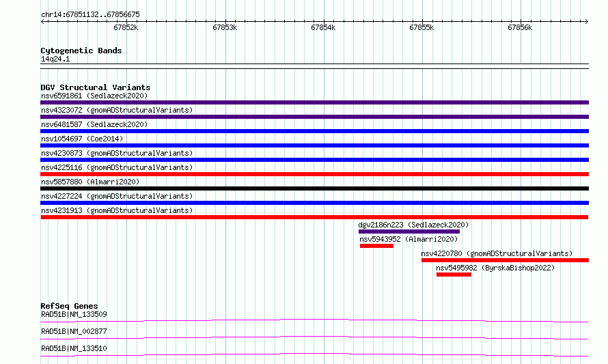Open nsv4231913 (gnomADStructuralVariants) label
The height and width of the screenshot is (364, 608).
pos(117,210)
